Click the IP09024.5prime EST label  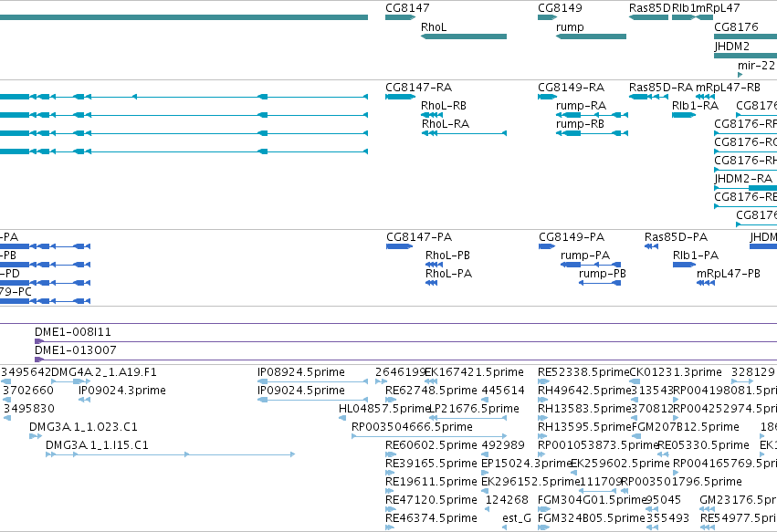301,391
